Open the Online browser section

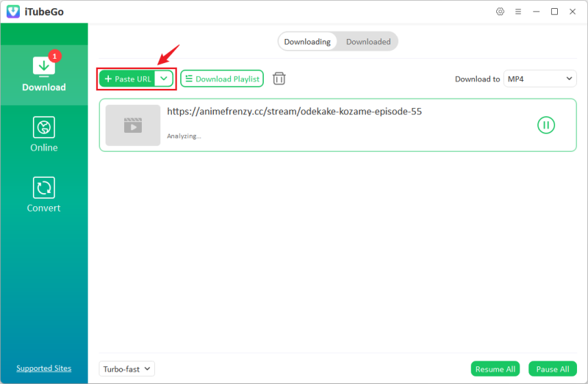(x=44, y=134)
